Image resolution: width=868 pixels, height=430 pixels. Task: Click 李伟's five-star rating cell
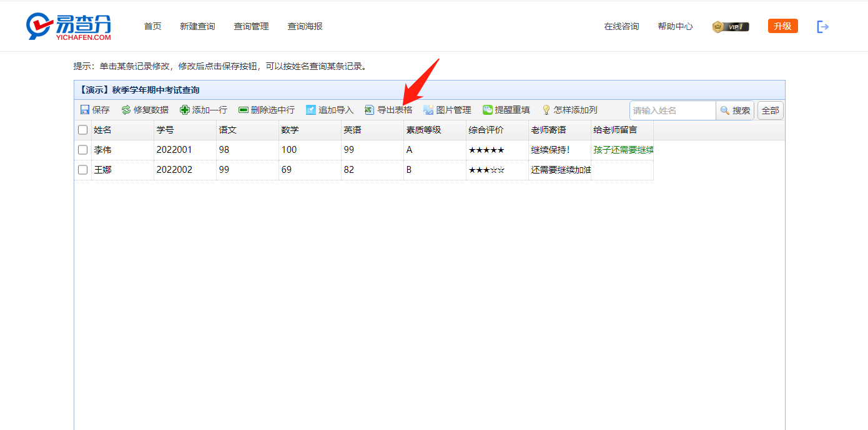[498, 150]
